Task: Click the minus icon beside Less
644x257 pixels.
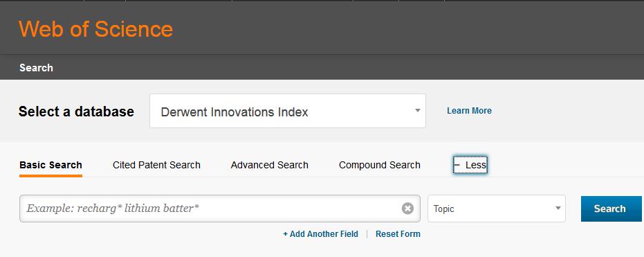Action: (x=457, y=165)
